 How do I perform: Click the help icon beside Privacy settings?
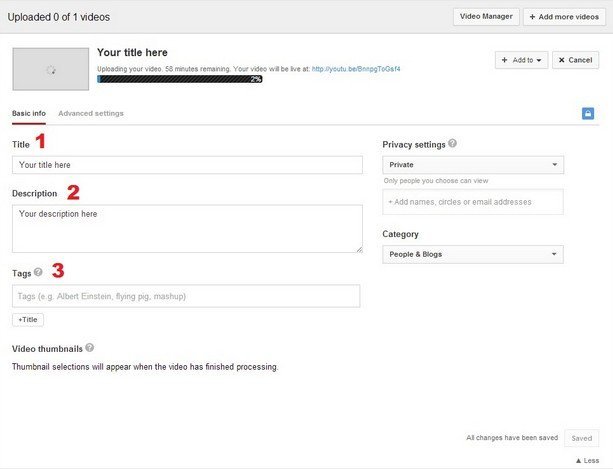click(x=453, y=143)
